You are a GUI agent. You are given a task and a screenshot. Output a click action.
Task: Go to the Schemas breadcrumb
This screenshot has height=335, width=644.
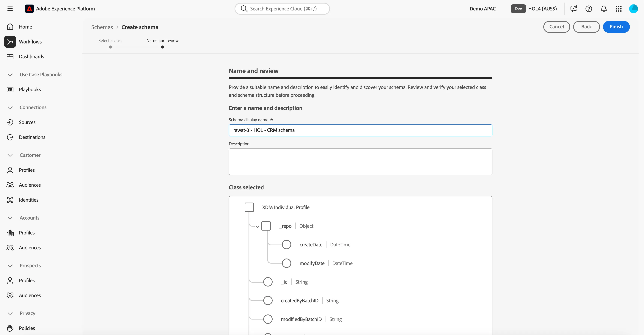(102, 27)
